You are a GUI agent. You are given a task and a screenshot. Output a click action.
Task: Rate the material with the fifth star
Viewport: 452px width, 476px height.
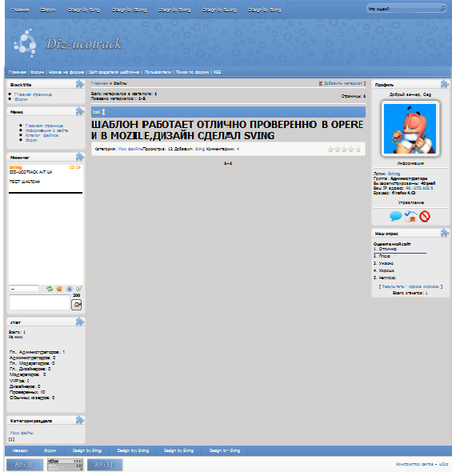click(x=358, y=150)
